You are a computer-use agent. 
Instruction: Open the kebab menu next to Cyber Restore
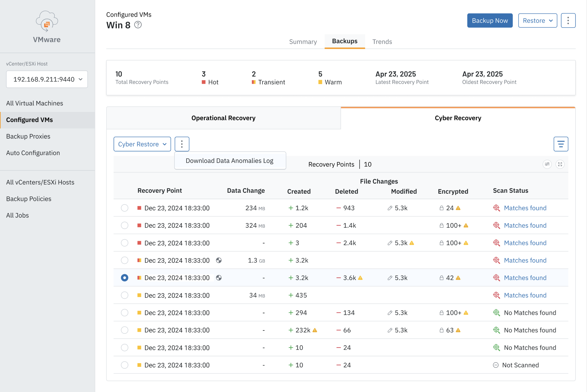(182, 144)
